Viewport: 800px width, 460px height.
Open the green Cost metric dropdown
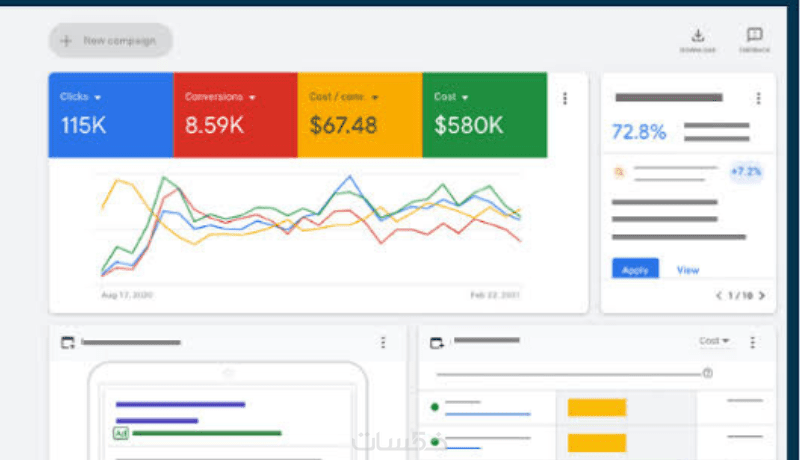coord(451,97)
